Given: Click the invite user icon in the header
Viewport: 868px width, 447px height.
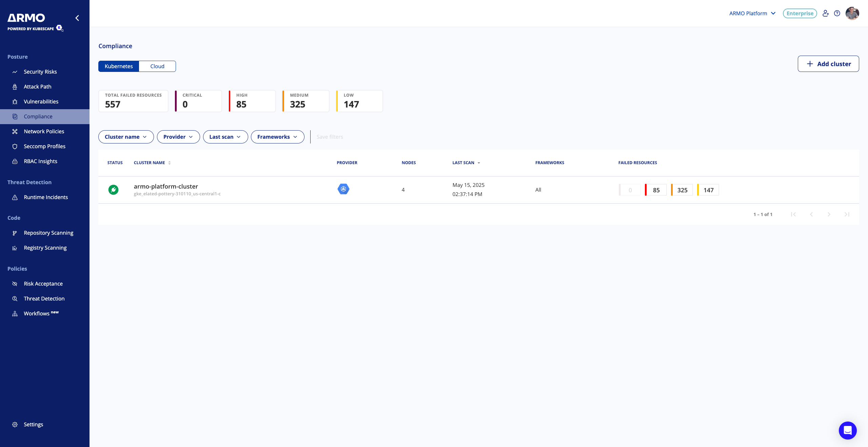Looking at the screenshot, I should (826, 14).
